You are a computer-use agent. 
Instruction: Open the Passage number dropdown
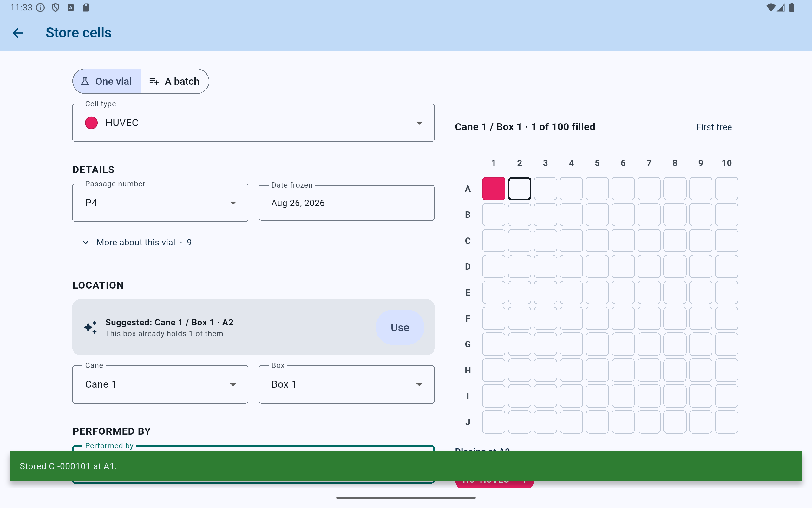click(160, 203)
